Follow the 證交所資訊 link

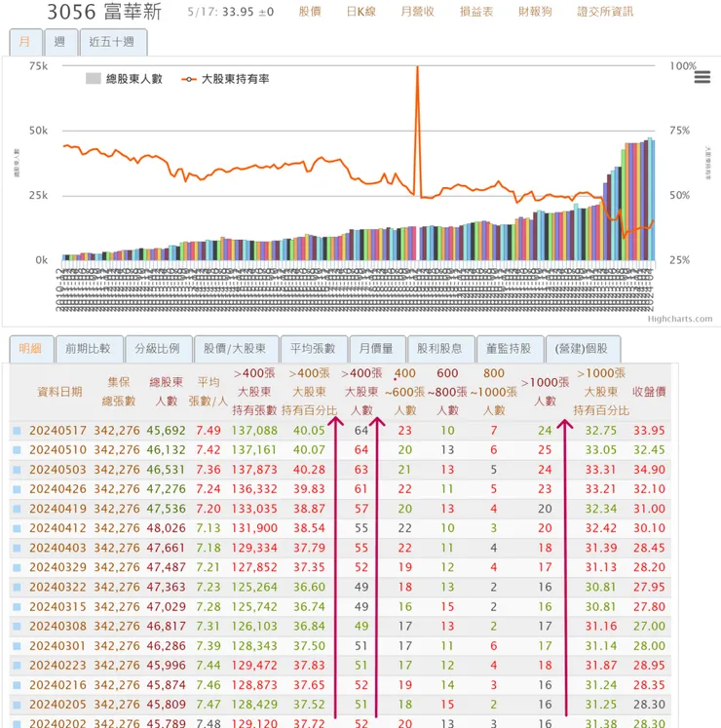605,12
